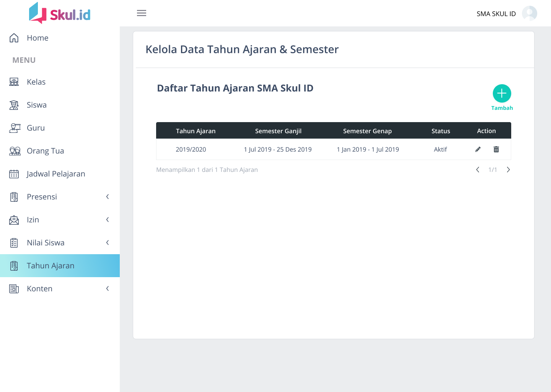
Task: Navigate to Home in the sidebar
Action: pos(37,38)
